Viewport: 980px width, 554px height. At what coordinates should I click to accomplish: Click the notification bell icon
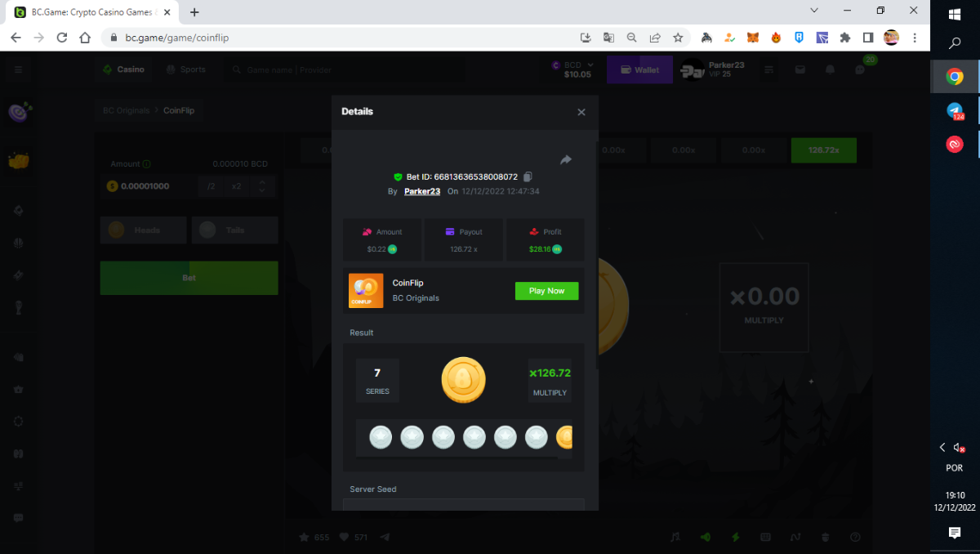pyautogui.click(x=831, y=70)
